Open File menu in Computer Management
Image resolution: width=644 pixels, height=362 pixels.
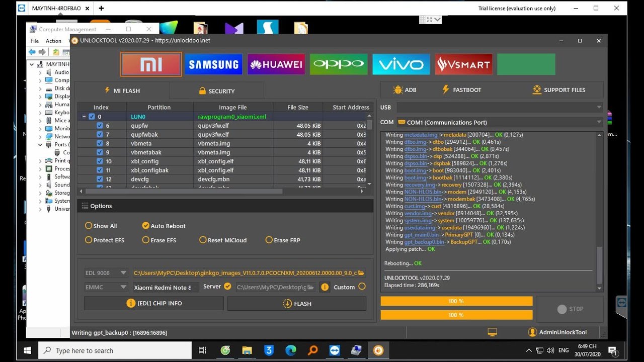[35, 41]
